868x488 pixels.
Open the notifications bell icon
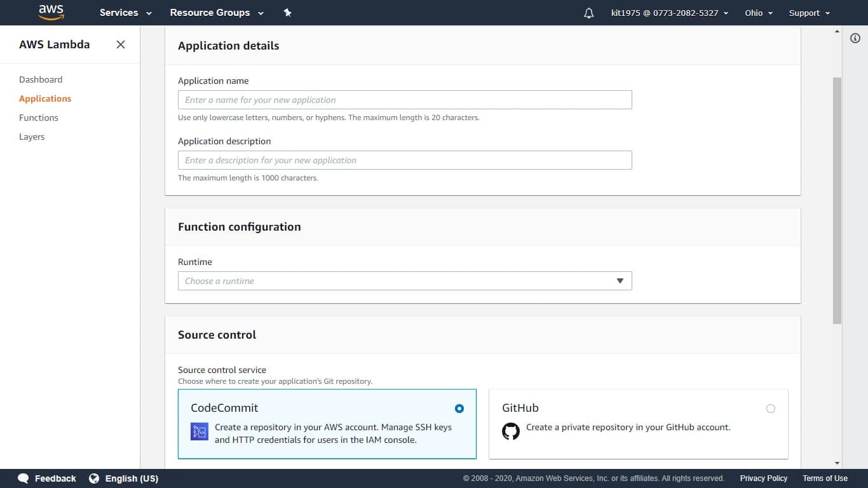click(x=588, y=13)
